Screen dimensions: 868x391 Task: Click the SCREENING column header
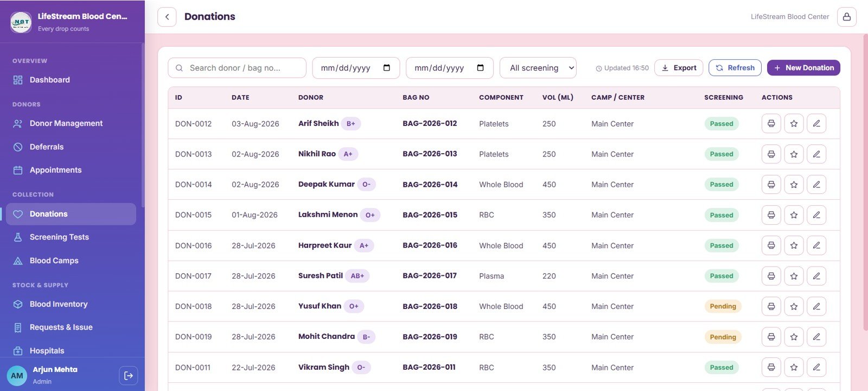point(724,98)
